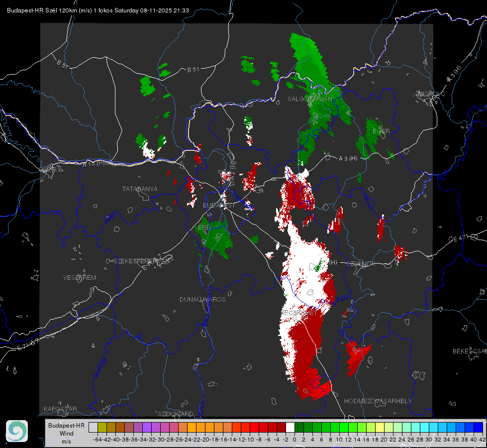The height and width of the screenshot is (448, 487).
Task: Click the white legend swatch between -2 and 0
Action: tap(290, 427)
